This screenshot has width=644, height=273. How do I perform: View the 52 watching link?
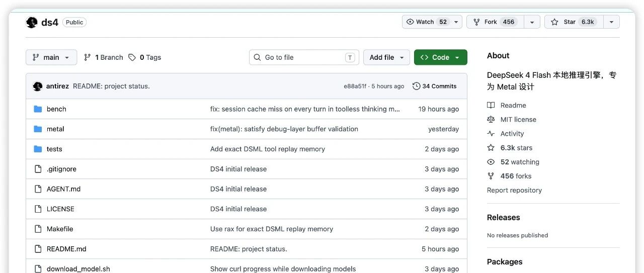pos(520,162)
